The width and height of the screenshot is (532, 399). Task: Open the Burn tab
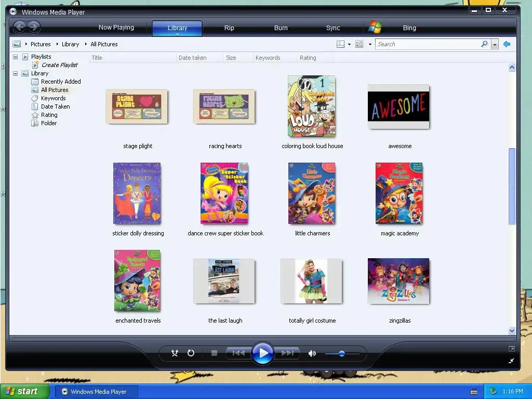click(x=281, y=28)
